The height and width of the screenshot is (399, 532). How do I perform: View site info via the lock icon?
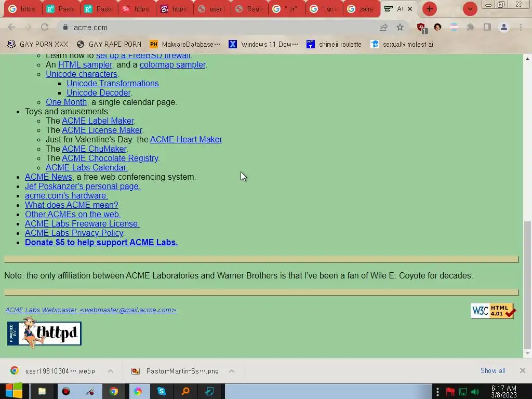65,27
